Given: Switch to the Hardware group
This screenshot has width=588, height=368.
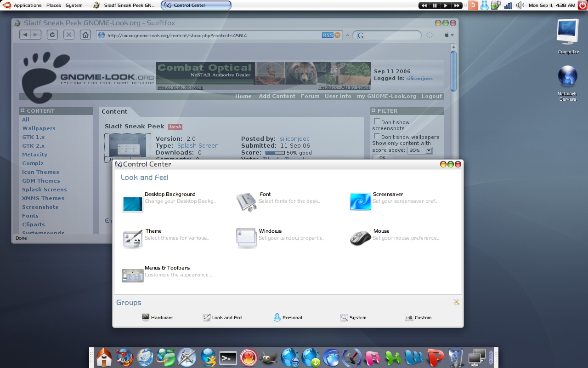Looking at the screenshot, I should (157, 317).
